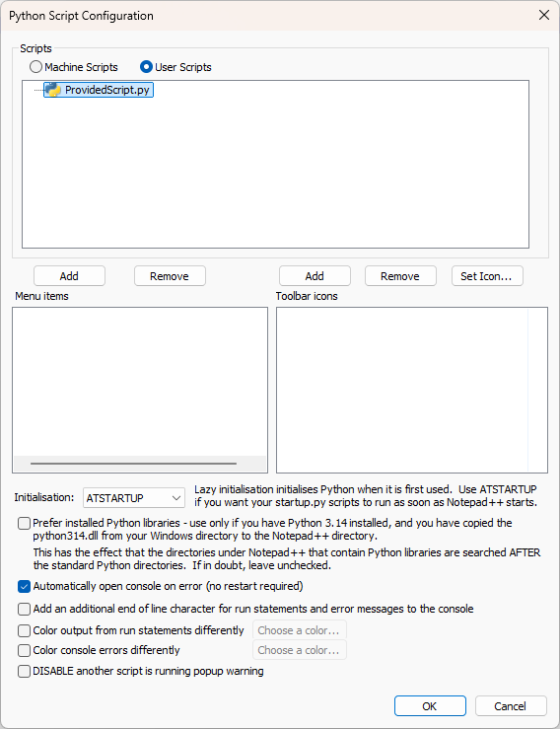Click Choose a color for run statements output
Screen dimensions: 560x729
[300, 630]
